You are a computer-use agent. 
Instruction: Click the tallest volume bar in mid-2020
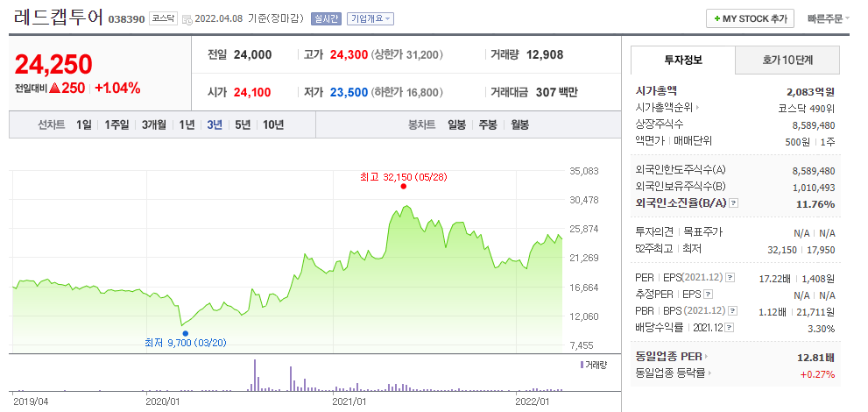coord(255,375)
